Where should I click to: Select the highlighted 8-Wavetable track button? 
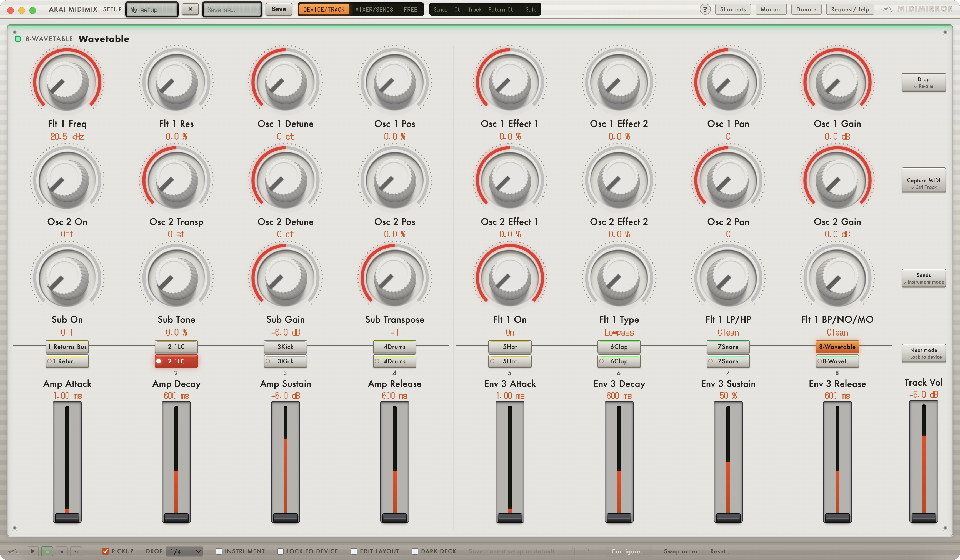tap(837, 346)
